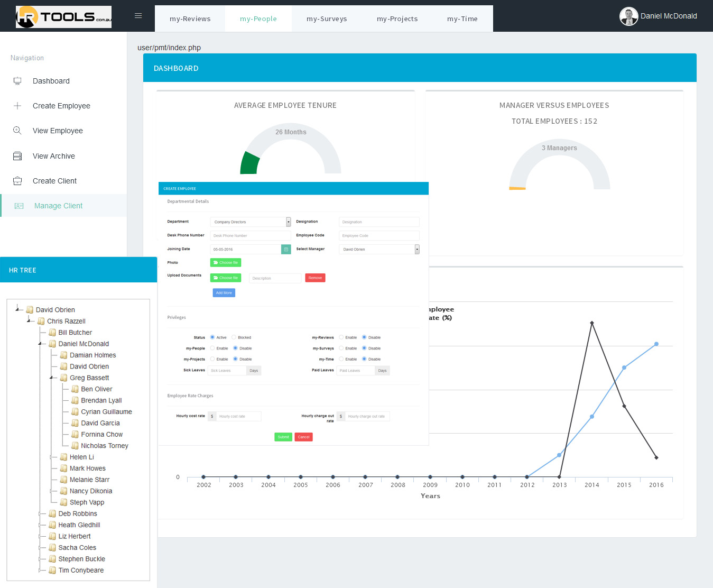Click the Hourly cost rate input field
713x588 pixels.
point(239,417)
